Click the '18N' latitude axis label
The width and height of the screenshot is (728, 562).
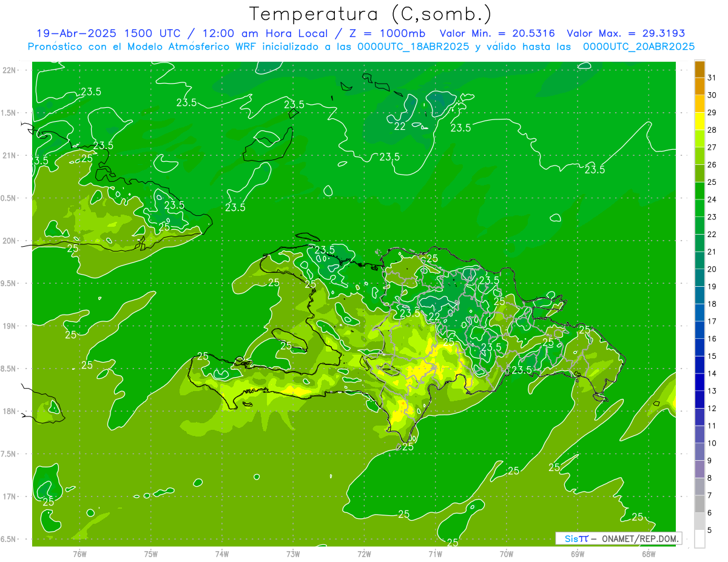tap(8, 411)
